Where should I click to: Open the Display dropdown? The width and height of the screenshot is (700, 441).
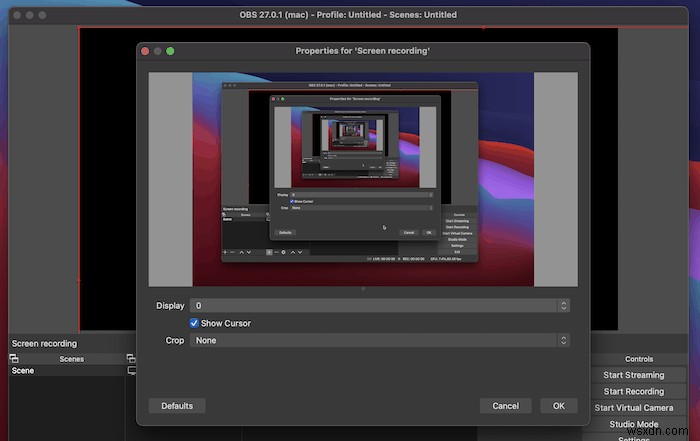tap(380, 306)
